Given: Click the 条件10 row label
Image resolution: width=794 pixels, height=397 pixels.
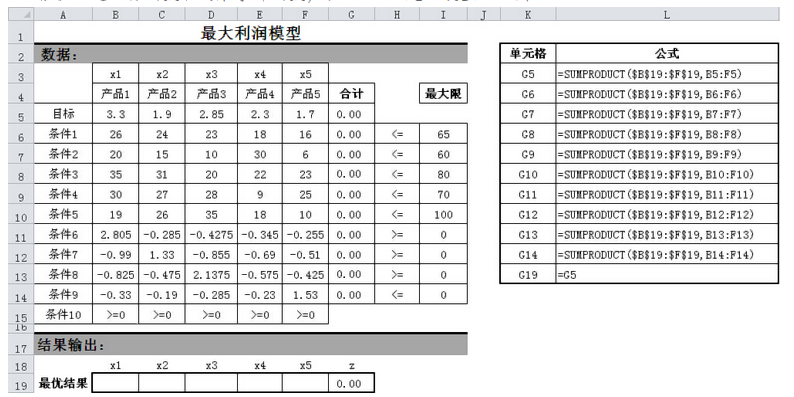Looking at the screenshot, I should tap(63, 314).
